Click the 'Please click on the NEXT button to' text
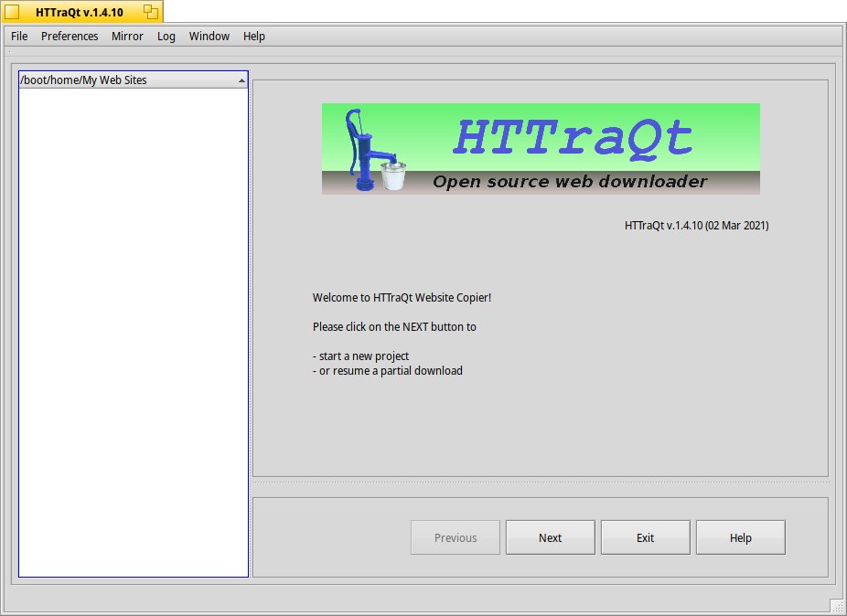The height and width of the screenshot is (616, 847). tap(394, 326)
